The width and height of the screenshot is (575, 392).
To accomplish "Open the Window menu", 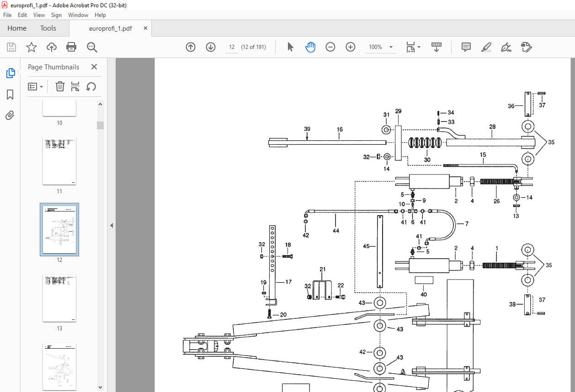I will [78, 15].
